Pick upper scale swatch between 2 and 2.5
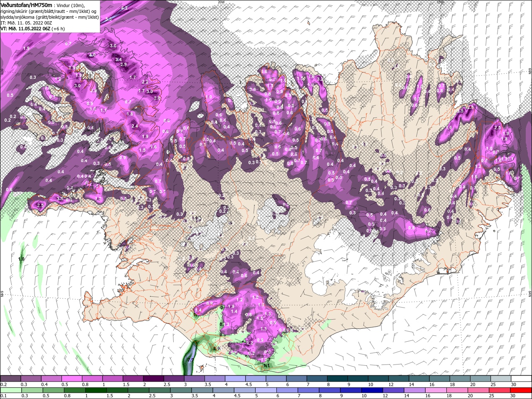The height and width of the screenshot is (399, 532). pyautogui.click(x=153, y=379)
